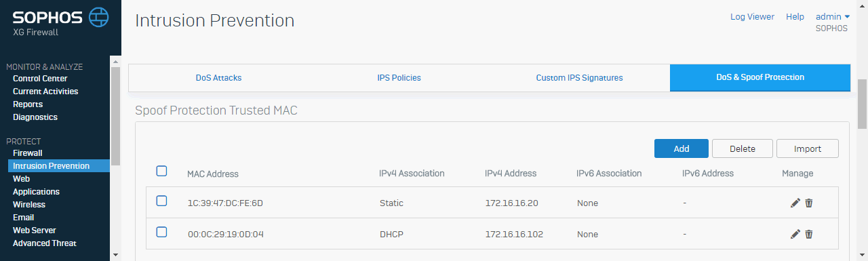Screen dimensions: 868x261
Task: Open the IPS Policies tab
Action: tap(399, 78)
